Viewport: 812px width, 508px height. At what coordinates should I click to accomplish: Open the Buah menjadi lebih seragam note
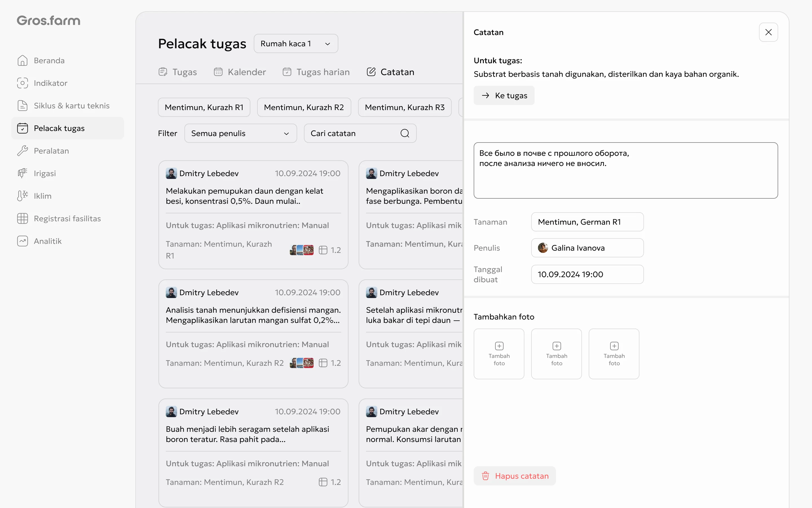coord(247,434)
